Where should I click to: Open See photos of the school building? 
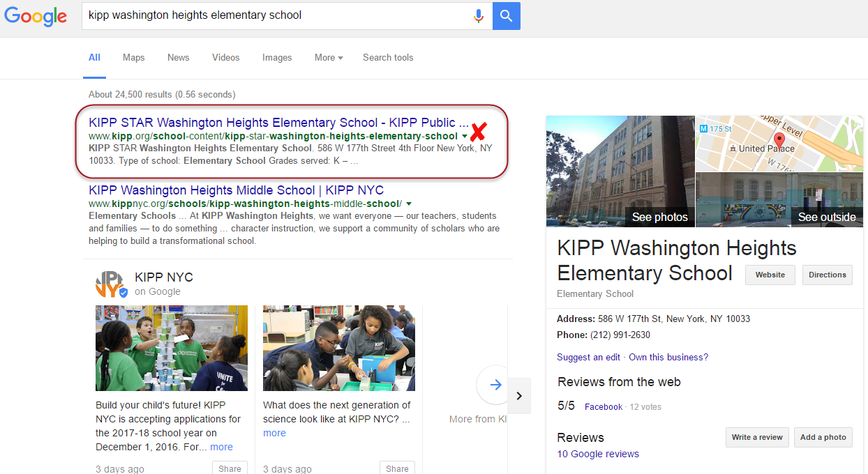point(620,171)
